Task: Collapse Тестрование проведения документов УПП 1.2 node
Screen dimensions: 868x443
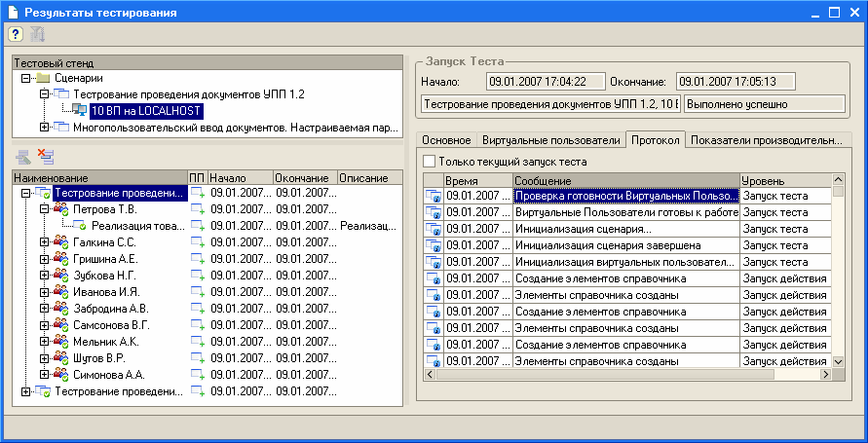Action: (x=44, y=94)
